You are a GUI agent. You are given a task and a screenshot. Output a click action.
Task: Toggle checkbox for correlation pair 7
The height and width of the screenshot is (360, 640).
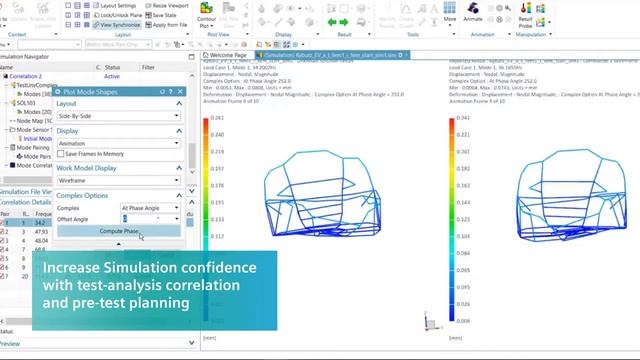click(x=2, y=276)
